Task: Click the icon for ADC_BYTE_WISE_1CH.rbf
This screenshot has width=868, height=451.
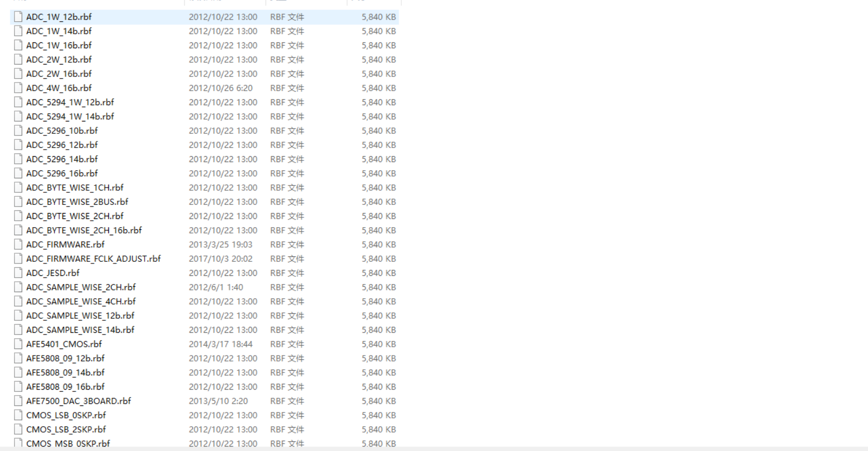Action: (x=18, y=188)
